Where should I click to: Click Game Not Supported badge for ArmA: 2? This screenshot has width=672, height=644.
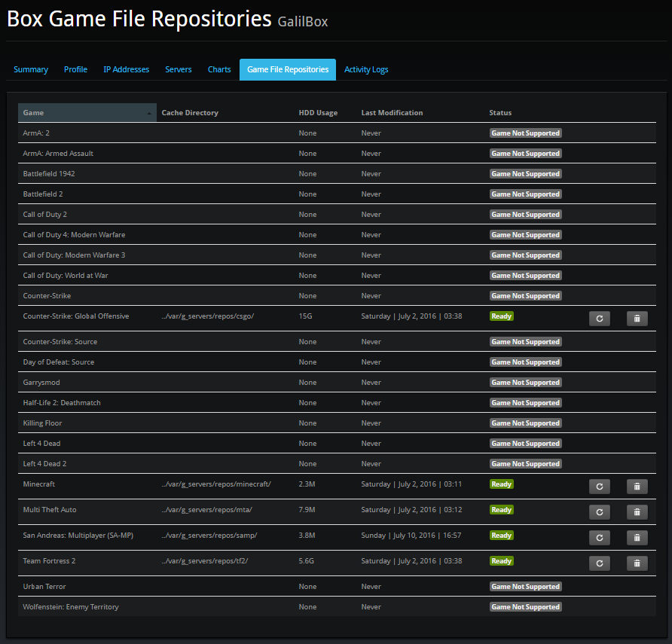point(525,133)
